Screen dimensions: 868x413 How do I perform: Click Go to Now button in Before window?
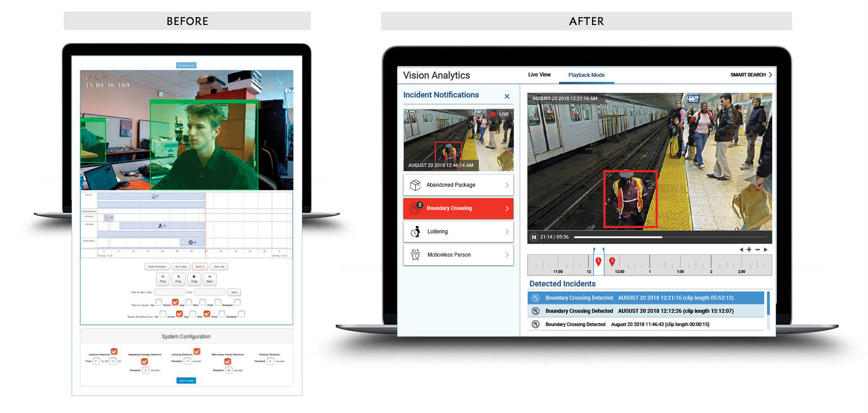pyautogui.click(x=181, y=267)
